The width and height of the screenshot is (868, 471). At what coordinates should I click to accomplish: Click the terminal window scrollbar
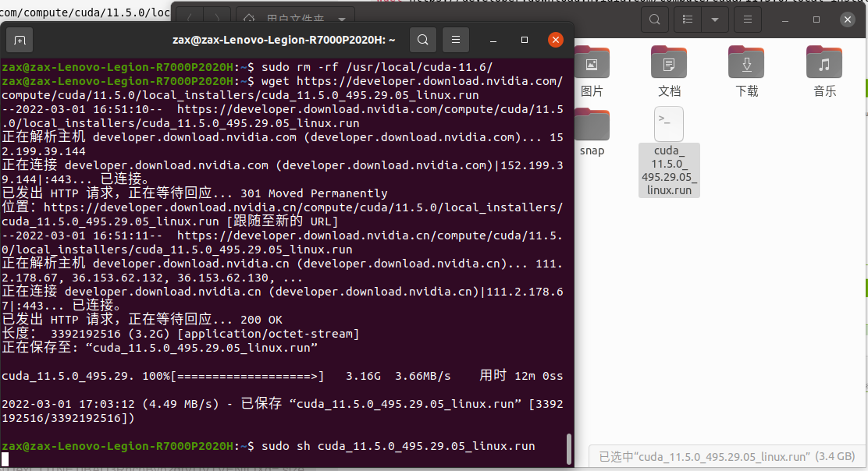point(568,449)
